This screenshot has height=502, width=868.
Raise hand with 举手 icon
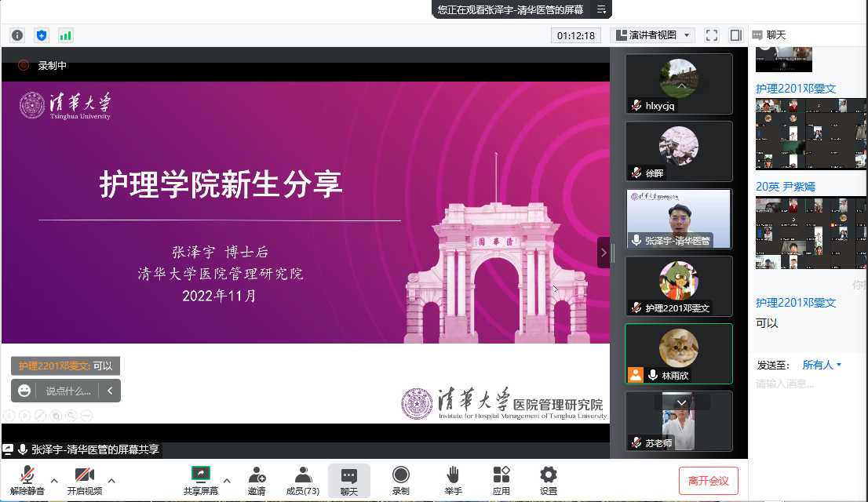pyautogui.click(x=453, y=480)
